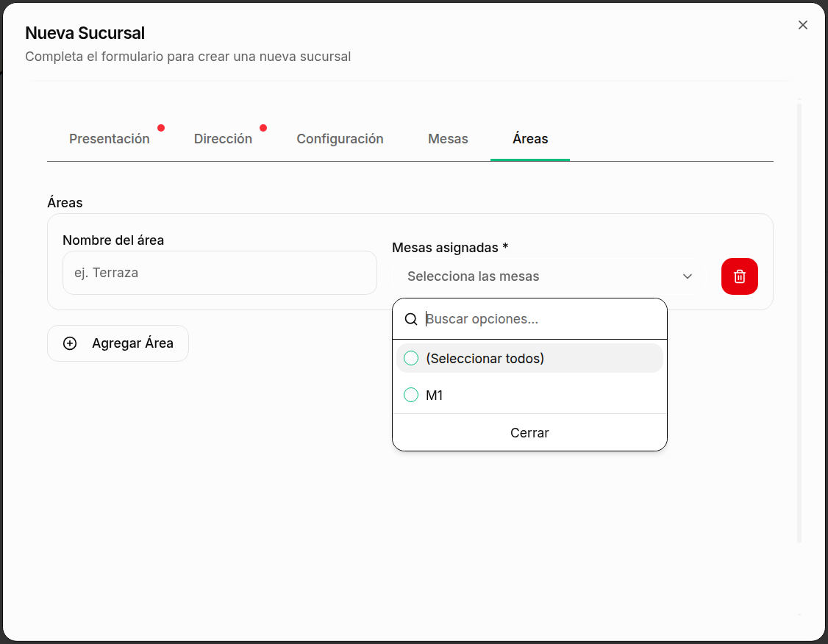The image size is (828, 644).
Task: Click the X icon to close Nueva Sucursal
Action: tap(802, 24)
